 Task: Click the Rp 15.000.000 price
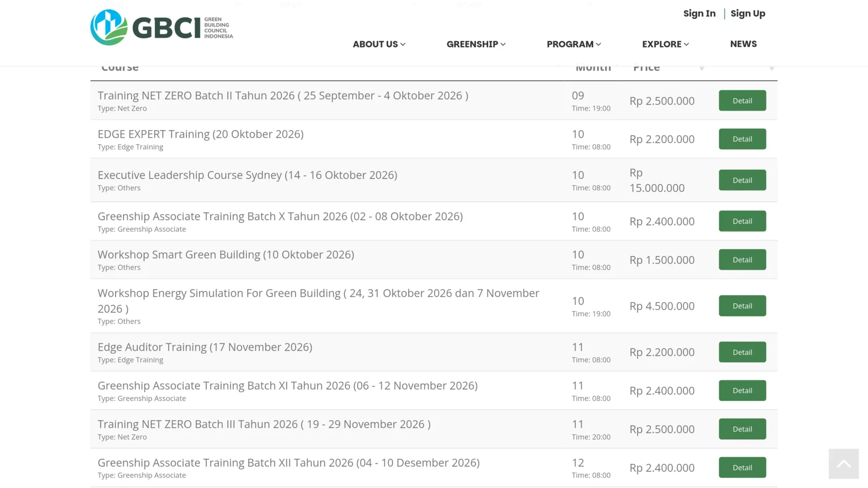pos(657,181)
